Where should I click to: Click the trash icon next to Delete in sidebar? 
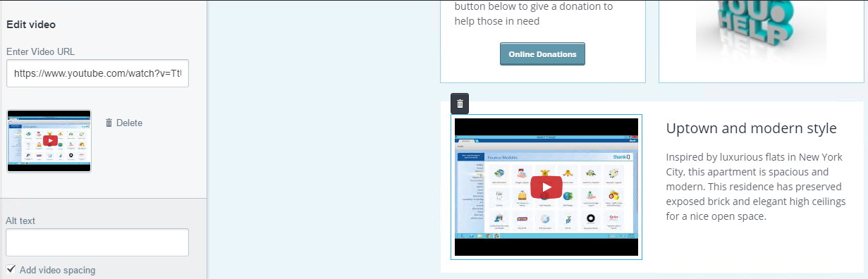(x=109, y=123)
